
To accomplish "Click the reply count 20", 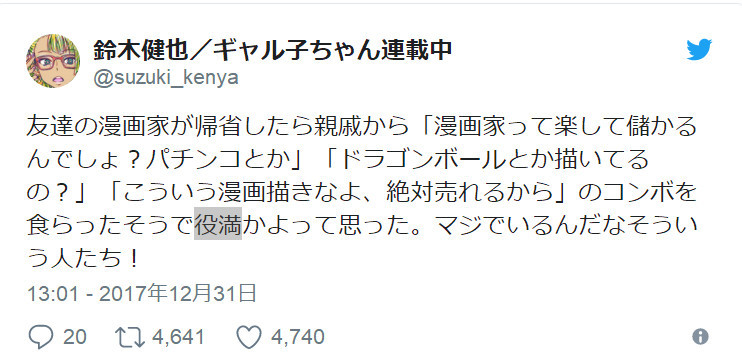I will coord(75,337).
